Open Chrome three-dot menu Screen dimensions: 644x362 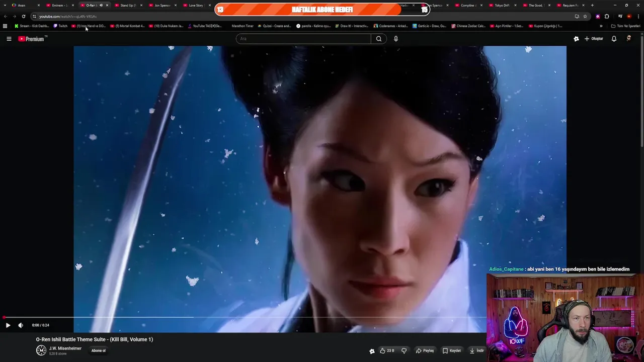[x=638, y=16]
